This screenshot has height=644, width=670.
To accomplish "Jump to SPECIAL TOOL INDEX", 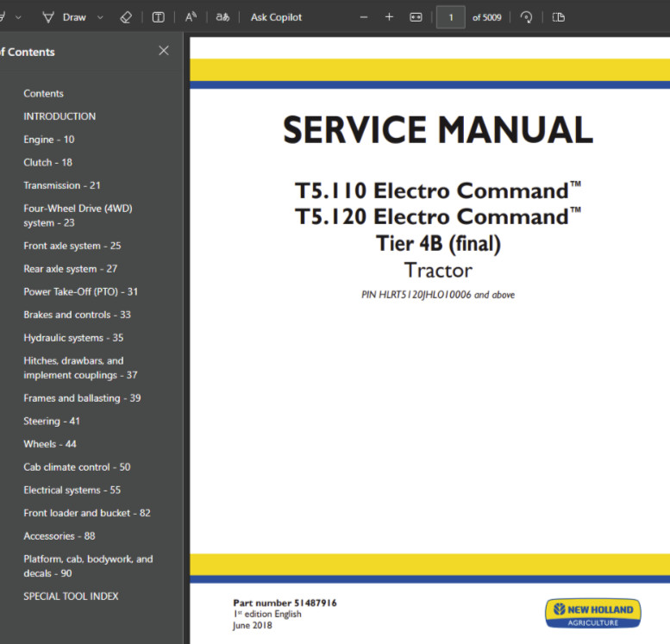I will pos(71,596).
